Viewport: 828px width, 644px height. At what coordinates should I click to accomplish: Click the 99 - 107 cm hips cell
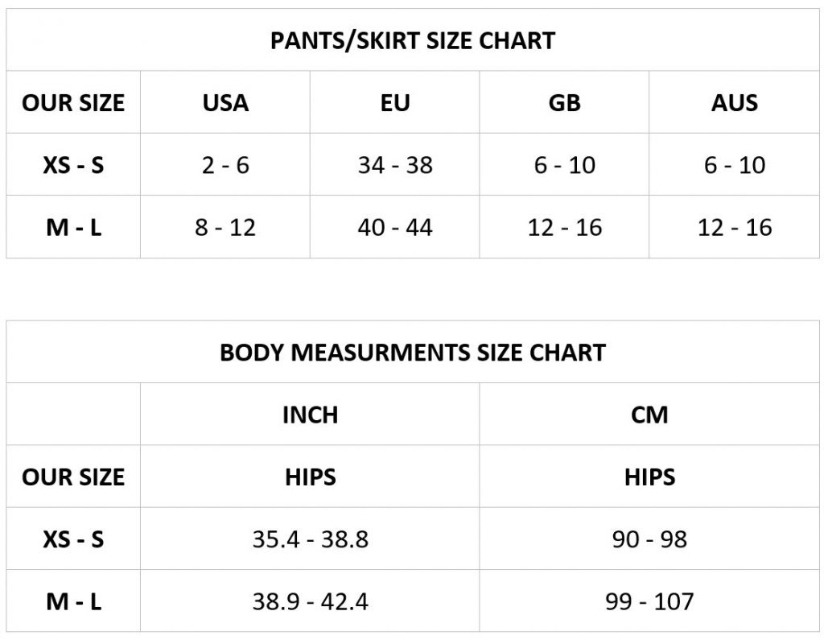point(649,601)
